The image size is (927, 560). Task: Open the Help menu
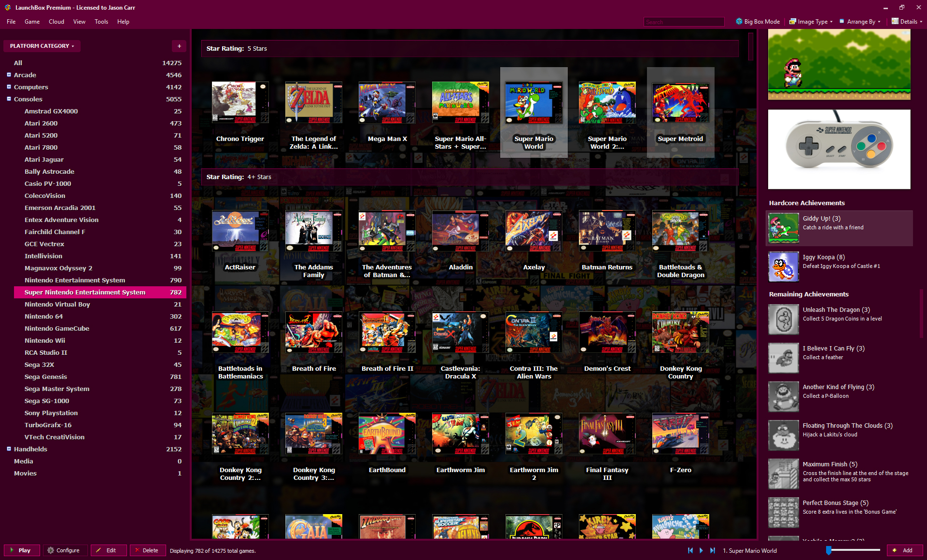click(123, 21)
